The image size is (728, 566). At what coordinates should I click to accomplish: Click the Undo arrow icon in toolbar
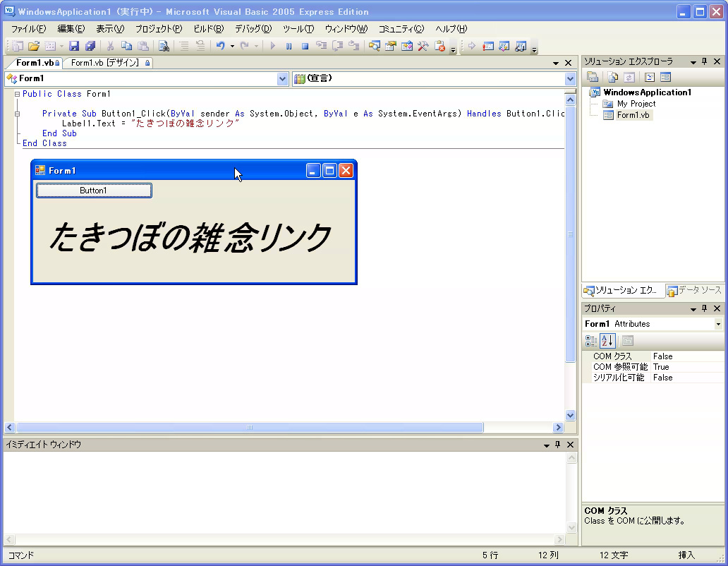pyautogui.click(x=220, y=47)
